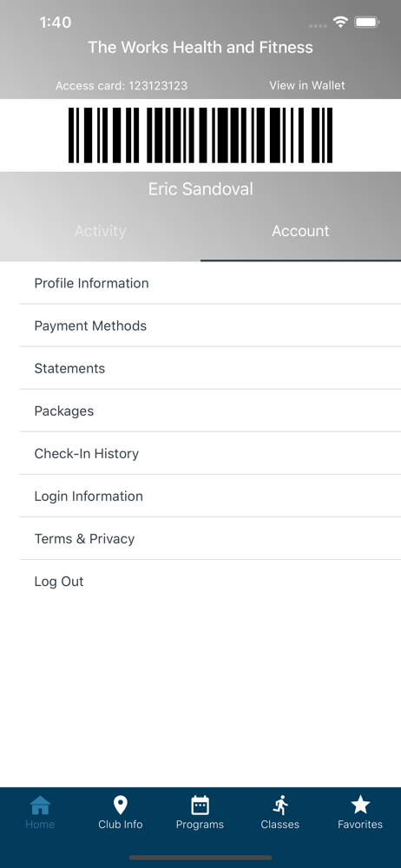Tap the Classes running figure icon

(x=280, y=805)
